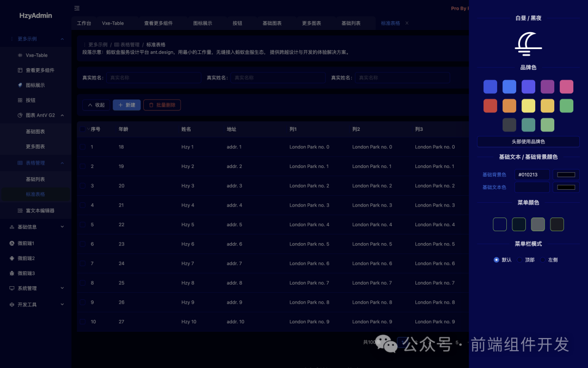Image resolution: width=588 pixels, height=368 pixels.
Task: Switch to the 更多图表 tab
Action: [311, 23]
